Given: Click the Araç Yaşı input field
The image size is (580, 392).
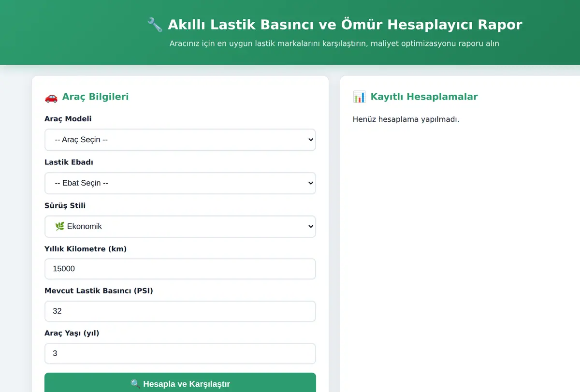Looking at the screenshot, I should click(x=180, y=353).
